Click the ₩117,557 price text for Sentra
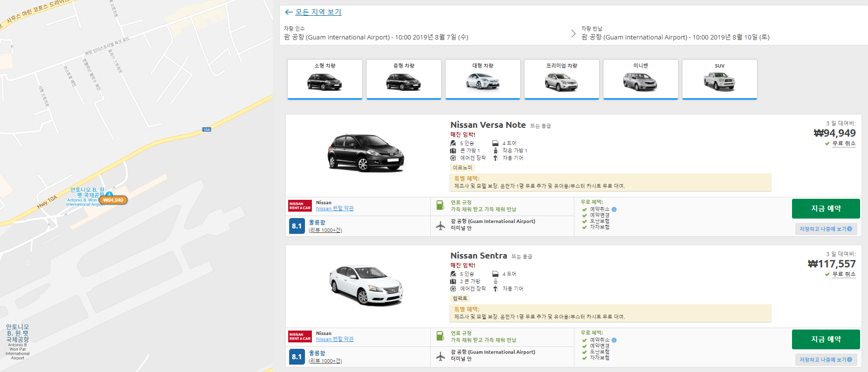Screen dimensions: 868x372 tap(831, 264)
